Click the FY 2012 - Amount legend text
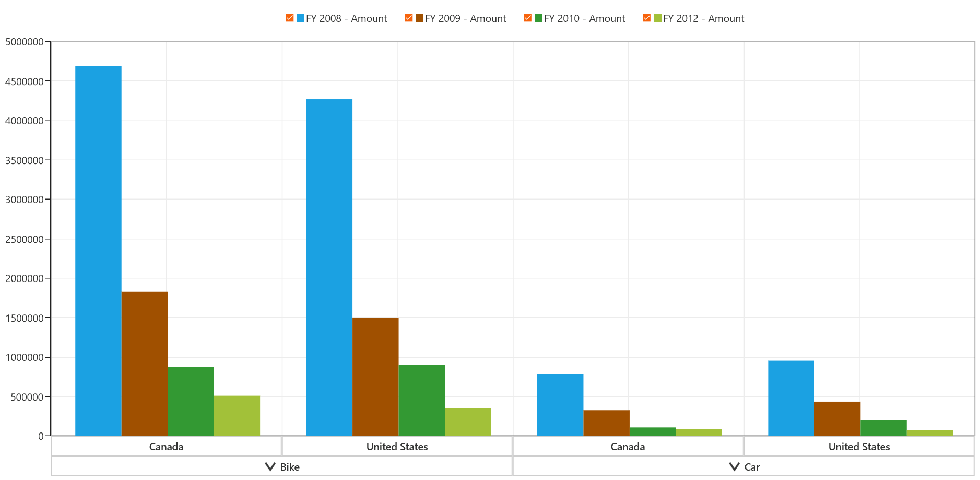This screenshot has width=980, height=480. pos(704,18)
